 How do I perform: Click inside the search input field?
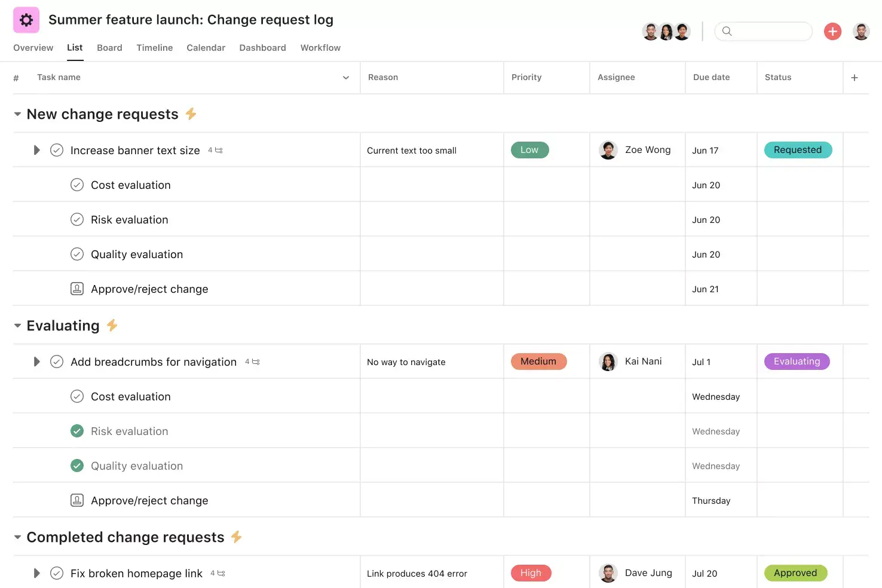pyautogui.click(x=768, y=31)
